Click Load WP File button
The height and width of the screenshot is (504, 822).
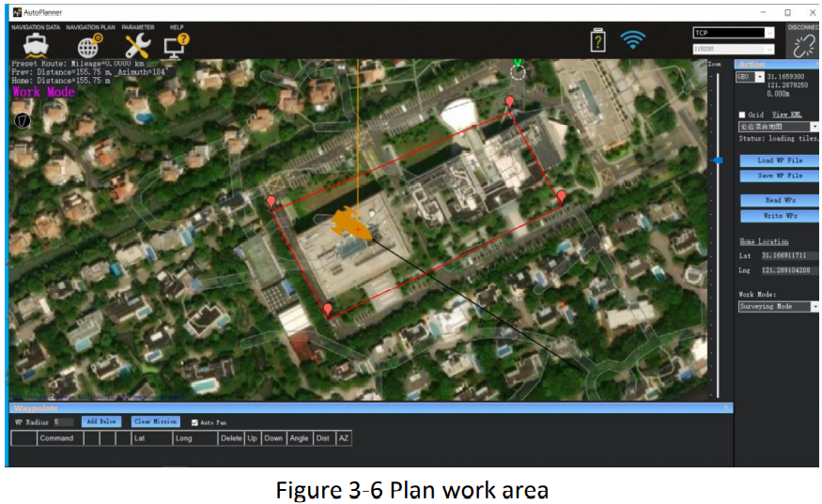780,160
